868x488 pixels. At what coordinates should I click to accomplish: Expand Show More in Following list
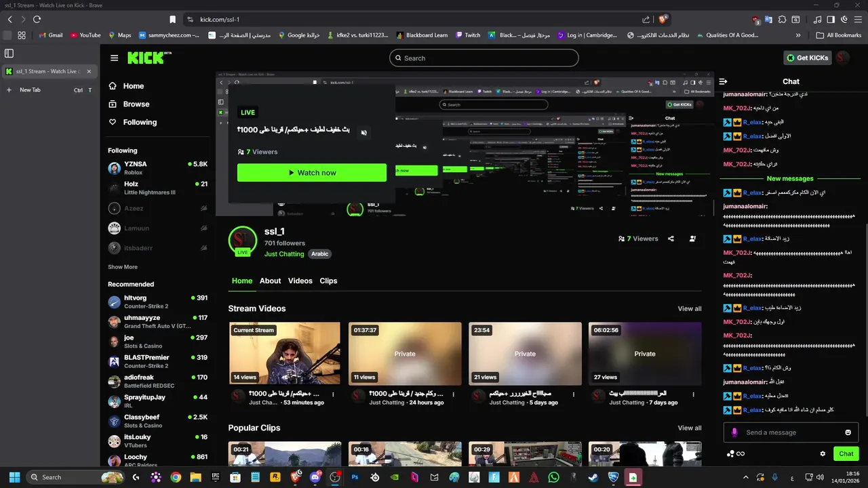pyautogui.click(x=123, y=267)
